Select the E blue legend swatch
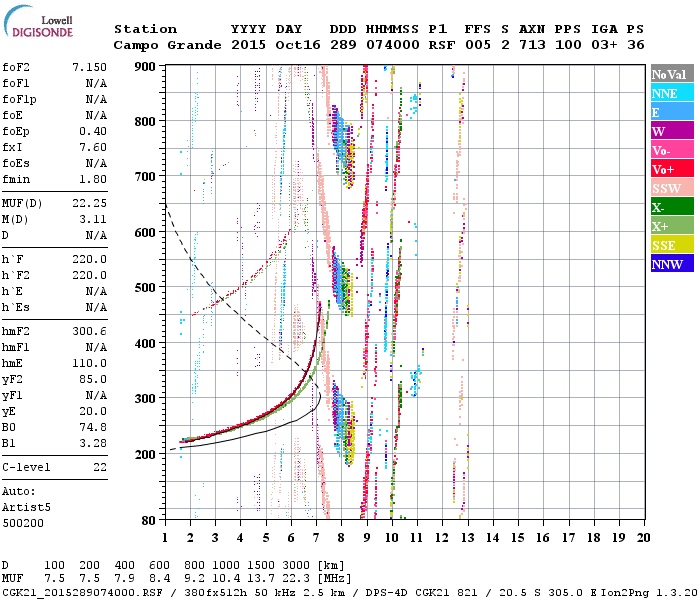This screenshot has width=700, height=600. tap(672, 112)
